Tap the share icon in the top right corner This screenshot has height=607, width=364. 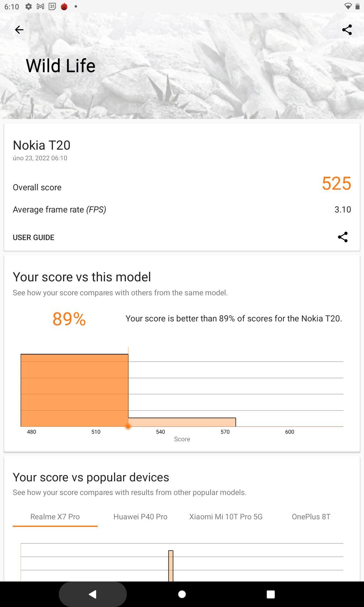[x=347, y=30]
